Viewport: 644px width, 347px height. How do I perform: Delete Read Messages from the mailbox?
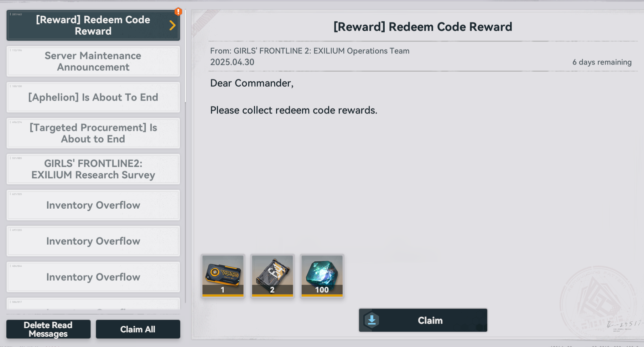point(48,329)
